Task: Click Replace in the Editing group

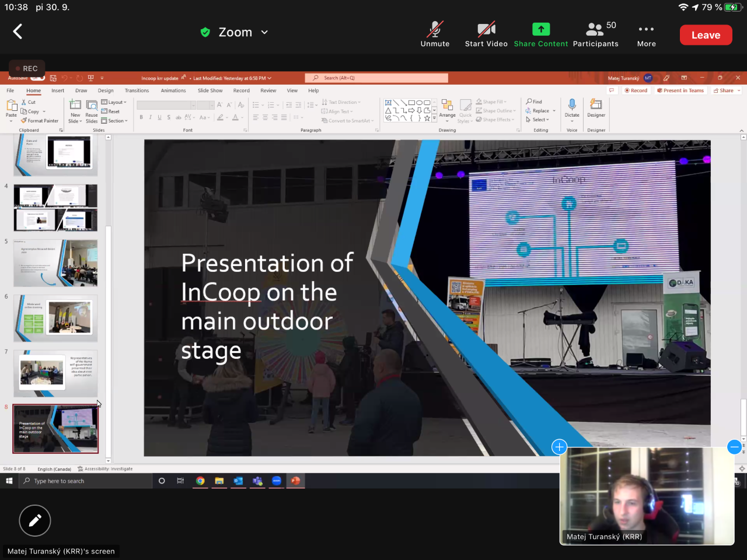Action: 537,111
